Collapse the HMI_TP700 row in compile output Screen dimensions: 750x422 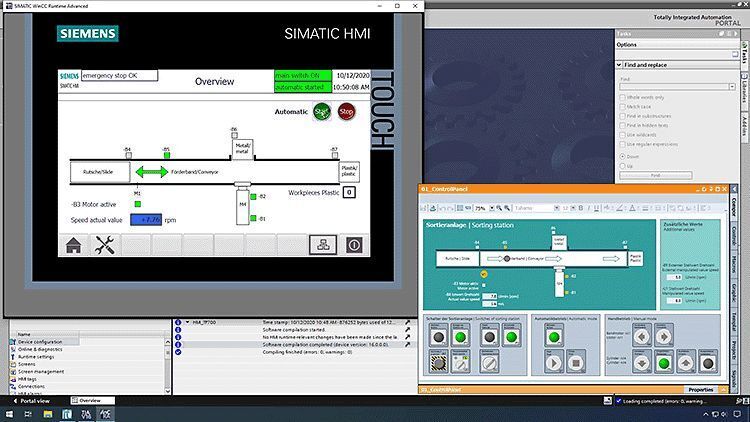pos(187,322)
